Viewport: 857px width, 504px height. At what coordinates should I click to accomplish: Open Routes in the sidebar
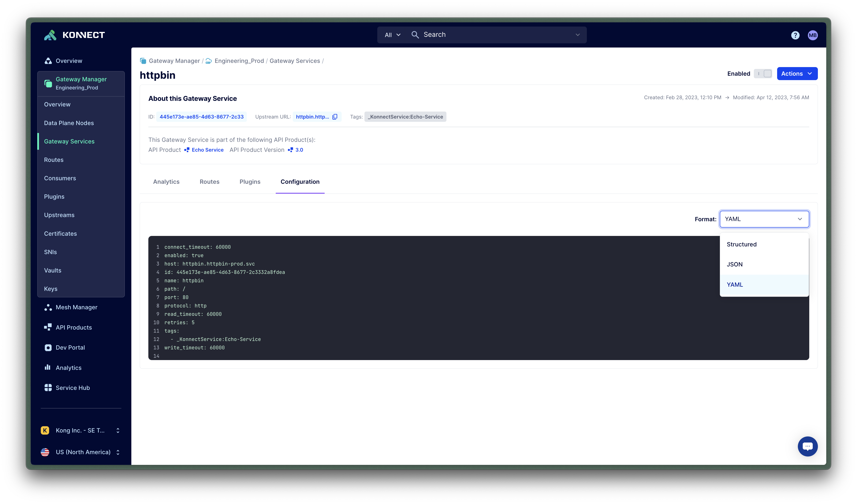(x=81, y=160)
